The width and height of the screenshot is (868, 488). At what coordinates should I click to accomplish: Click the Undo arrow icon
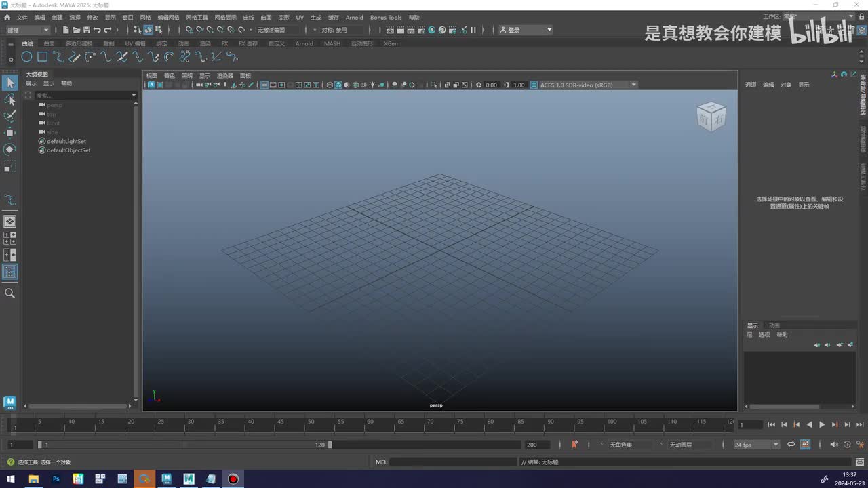click(x=97, y=30)
